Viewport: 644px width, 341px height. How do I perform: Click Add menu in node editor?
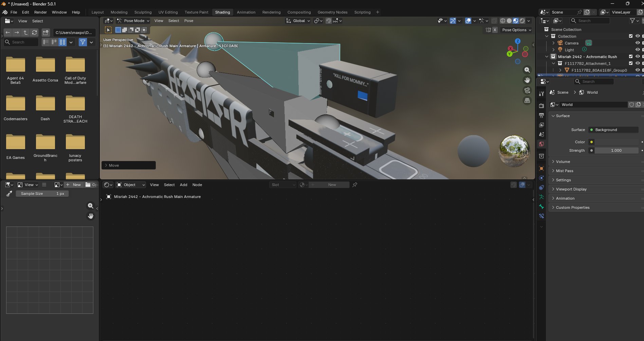tap(183, 185)
